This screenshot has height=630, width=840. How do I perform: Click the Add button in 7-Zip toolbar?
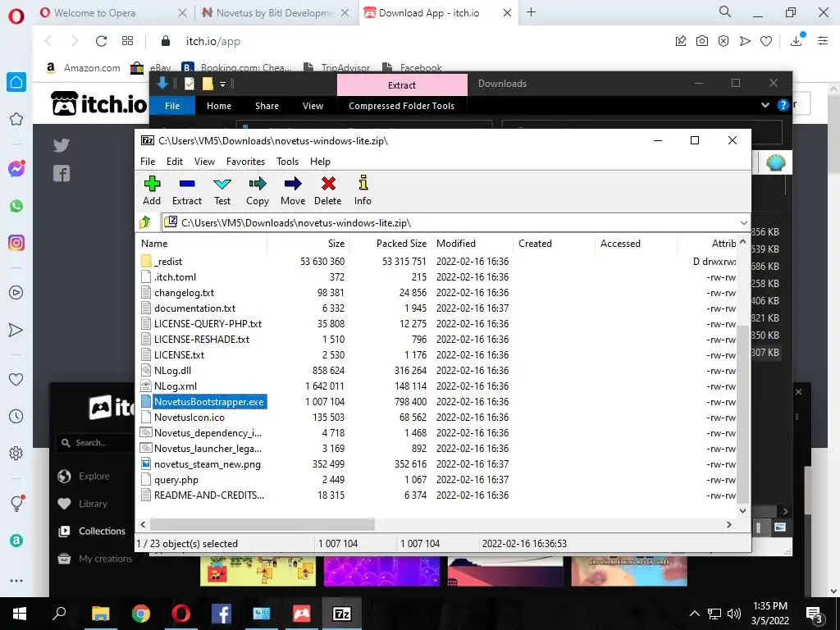coord(152,190)
